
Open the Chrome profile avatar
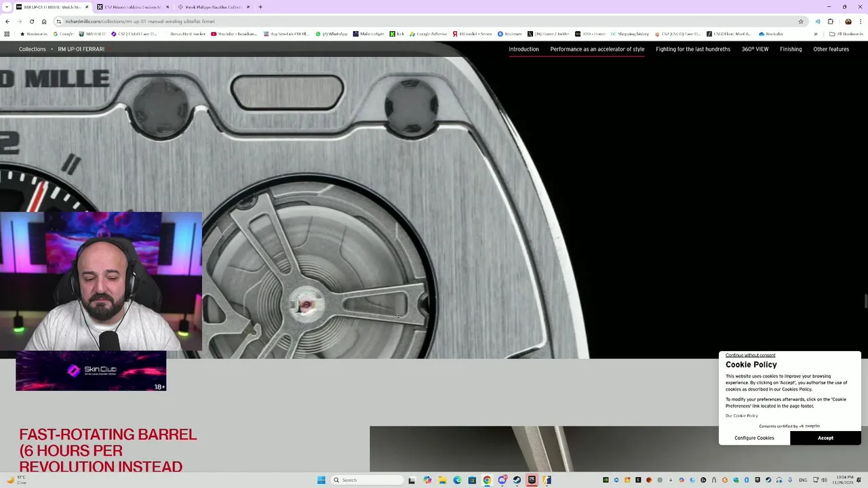[x=848, y=21]
